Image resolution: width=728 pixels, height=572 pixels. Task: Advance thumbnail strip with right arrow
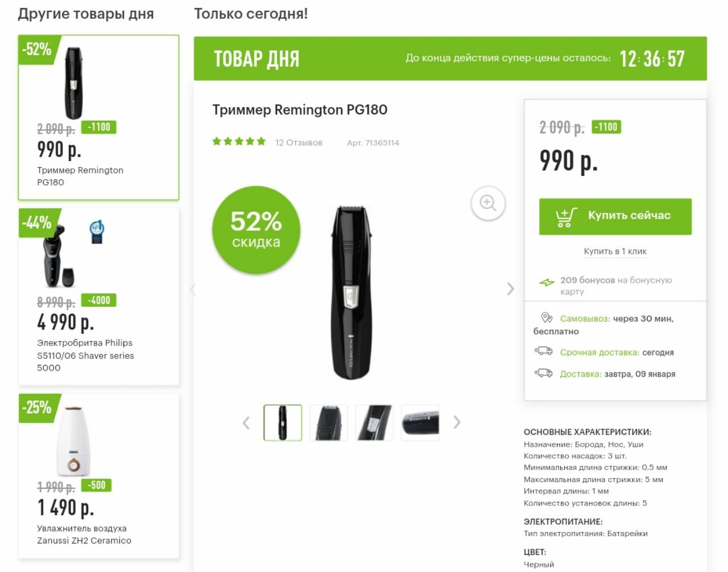click(457, 422)
